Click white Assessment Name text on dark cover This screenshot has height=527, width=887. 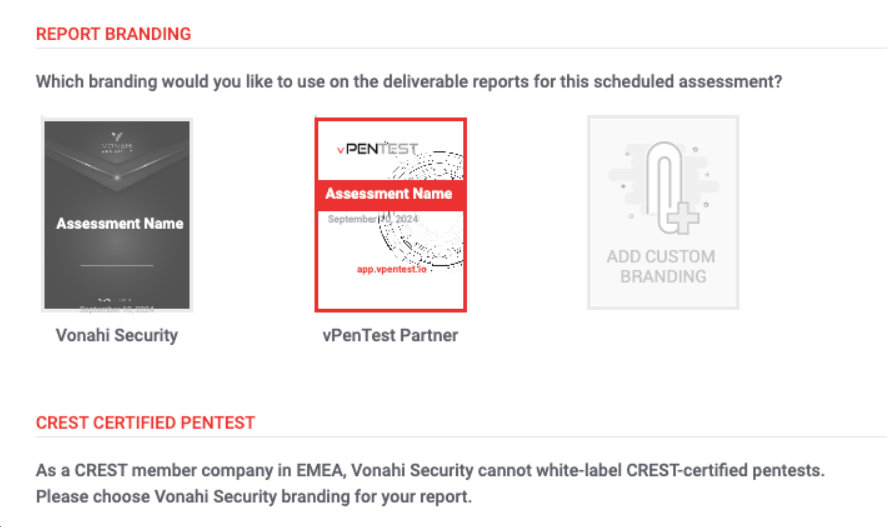(x=119, y=224)
